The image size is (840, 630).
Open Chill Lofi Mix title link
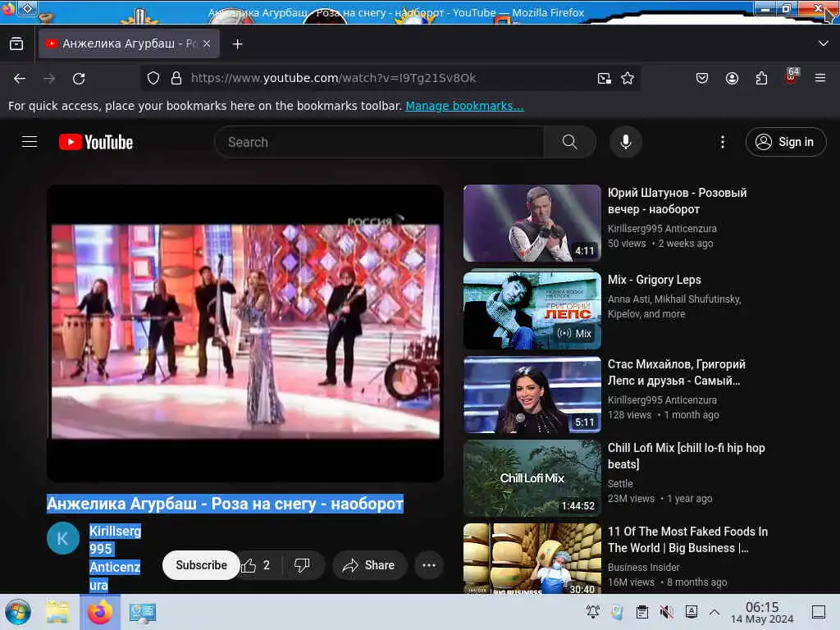(687, 456)
